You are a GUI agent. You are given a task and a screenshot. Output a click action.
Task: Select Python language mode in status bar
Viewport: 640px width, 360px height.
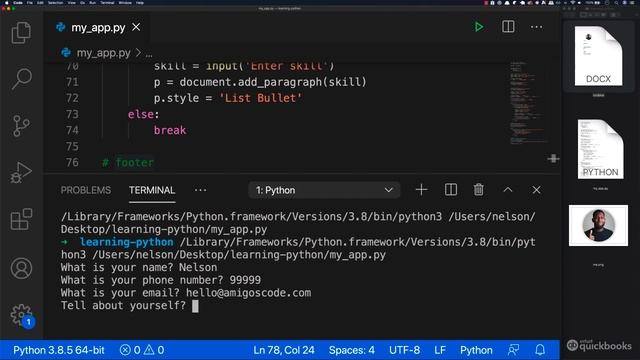[476, 350]
